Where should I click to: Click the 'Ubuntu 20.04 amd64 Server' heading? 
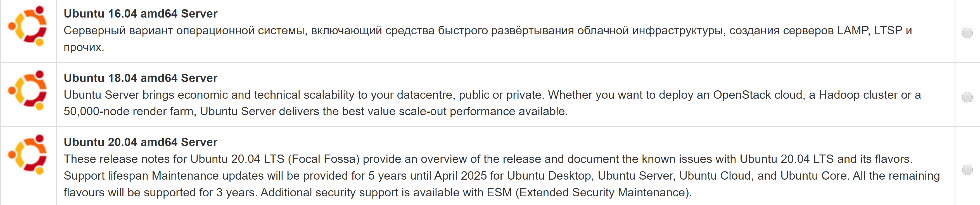click(140, 142)
